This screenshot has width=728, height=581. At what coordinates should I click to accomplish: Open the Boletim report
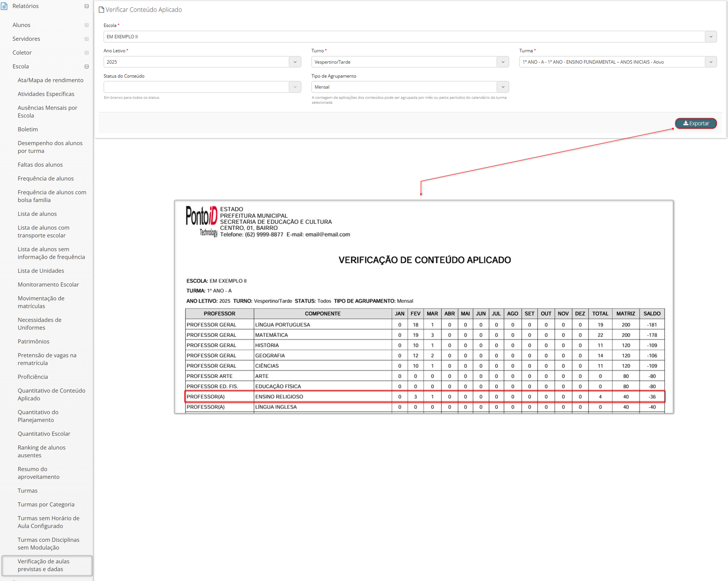click(28, 129)
